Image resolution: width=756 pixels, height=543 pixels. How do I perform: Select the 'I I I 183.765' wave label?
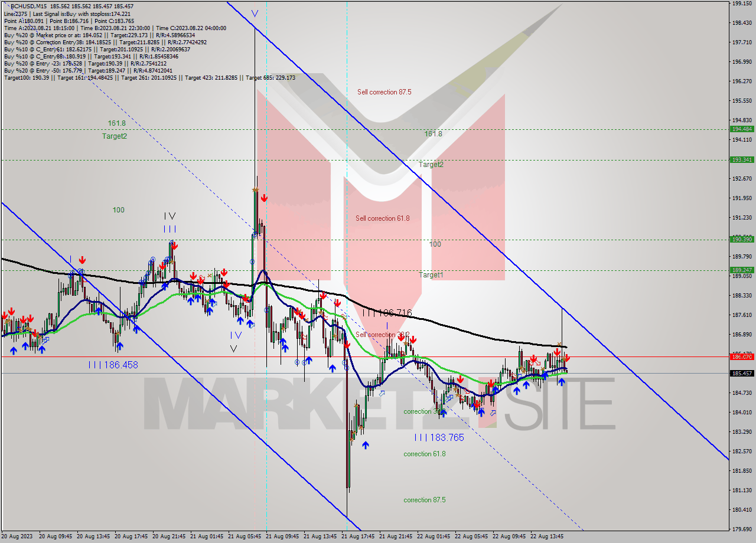coord(439,437)
